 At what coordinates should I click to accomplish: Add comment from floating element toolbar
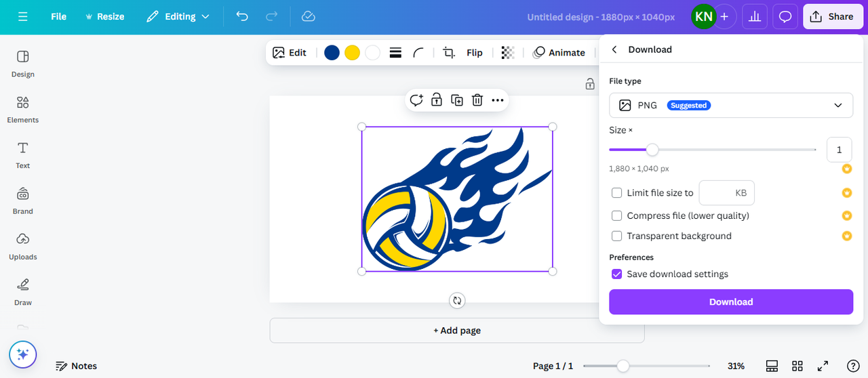coord(416,100)
